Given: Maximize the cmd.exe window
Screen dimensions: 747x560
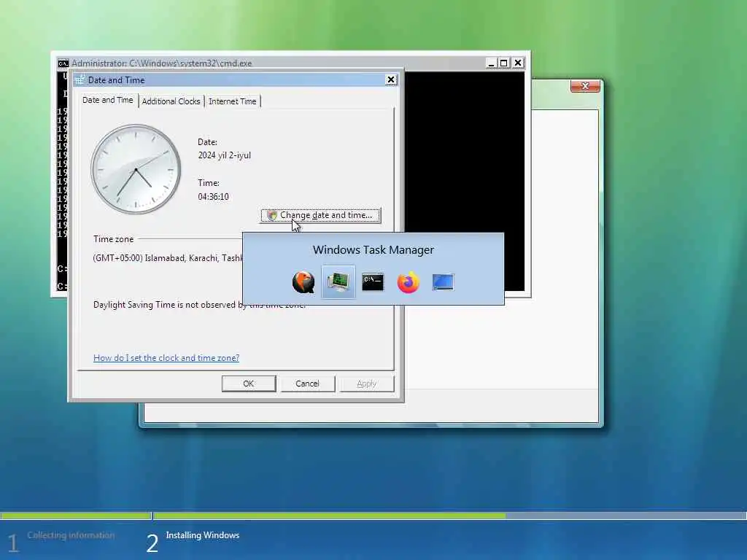Looking at the screenshot, I should (504, 63).
